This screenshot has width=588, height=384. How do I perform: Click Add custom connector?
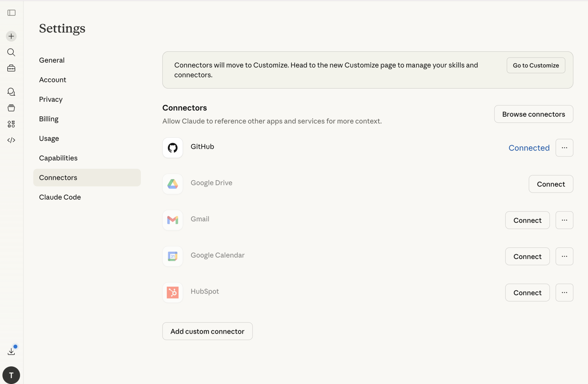coord(207,331)
